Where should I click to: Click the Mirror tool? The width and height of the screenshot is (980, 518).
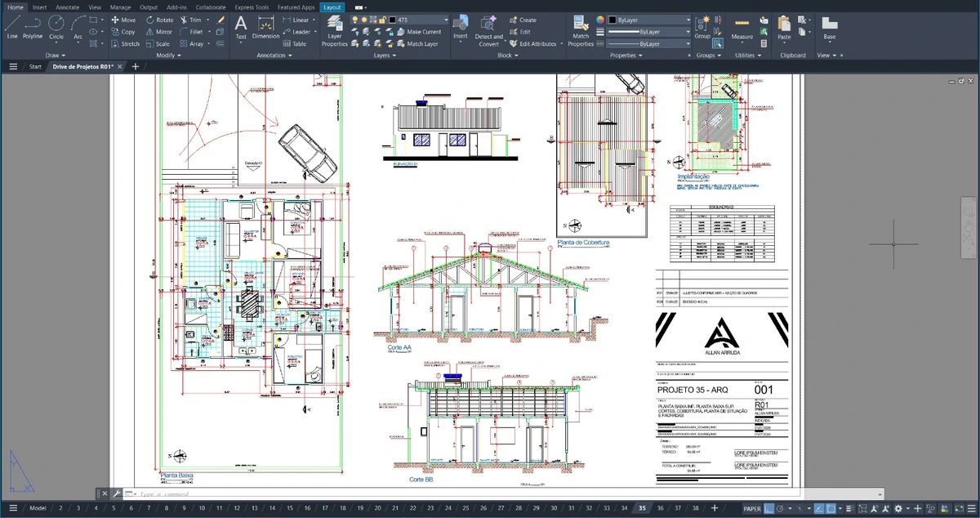pyautogui.click(x=159, y=32)
